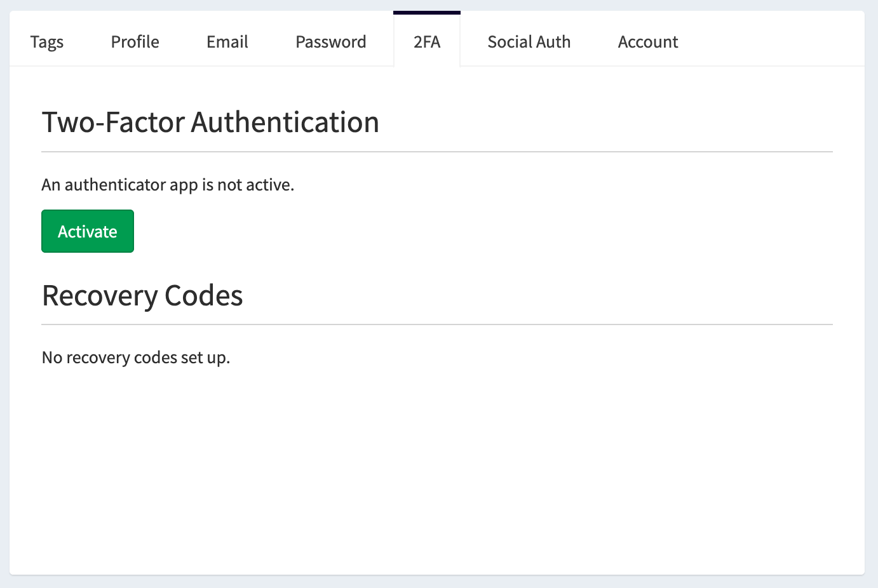Switch to the Profile tab
The height and width of the screenshot is (588, 878).
135,42
